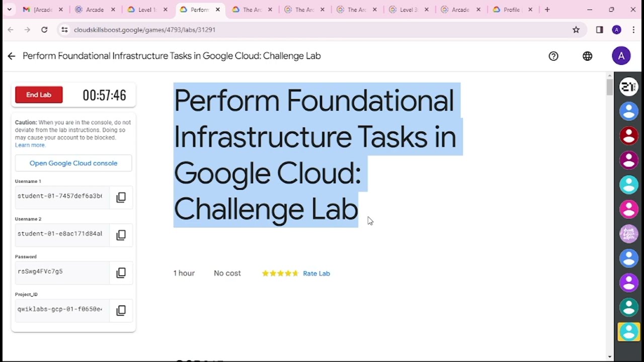Click Open Google Cloud console

(73, 163)
